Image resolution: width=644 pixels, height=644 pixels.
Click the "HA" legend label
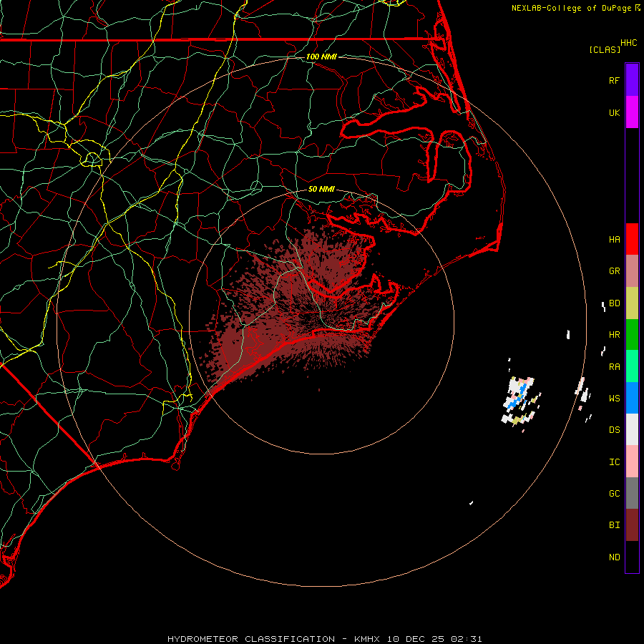[x=614, y=240]
